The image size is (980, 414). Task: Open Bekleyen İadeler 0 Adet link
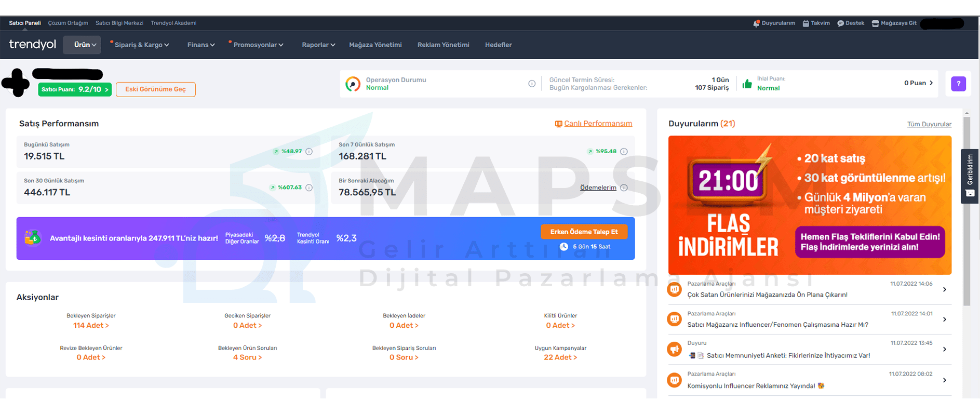pyautogui.click(x=404, y=326)
